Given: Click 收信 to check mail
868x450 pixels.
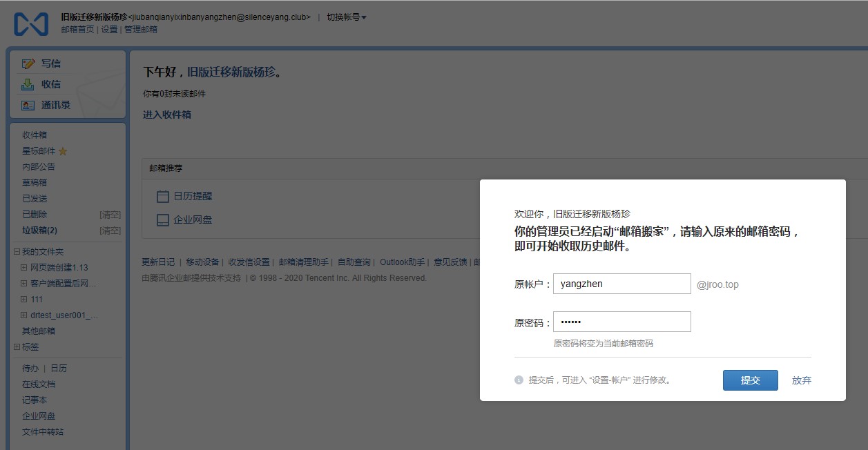Looking at the screenshot, I should [50, 84].
